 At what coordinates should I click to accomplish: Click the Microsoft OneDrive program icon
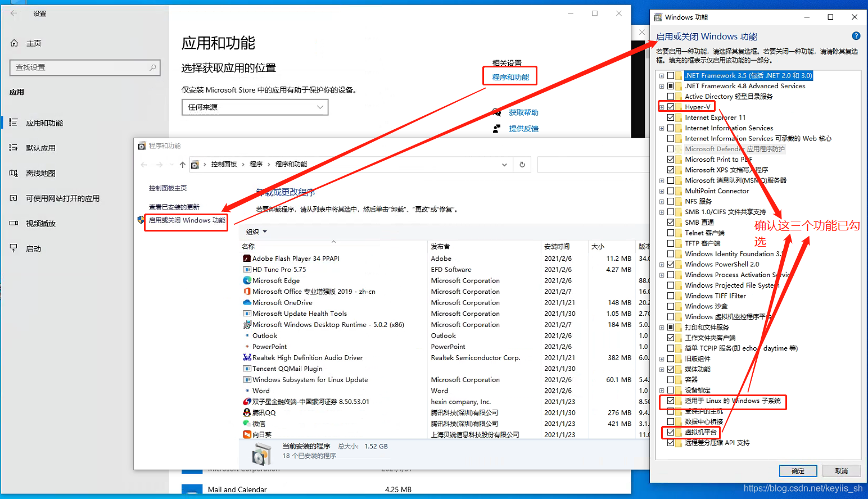tap(247, 302)
